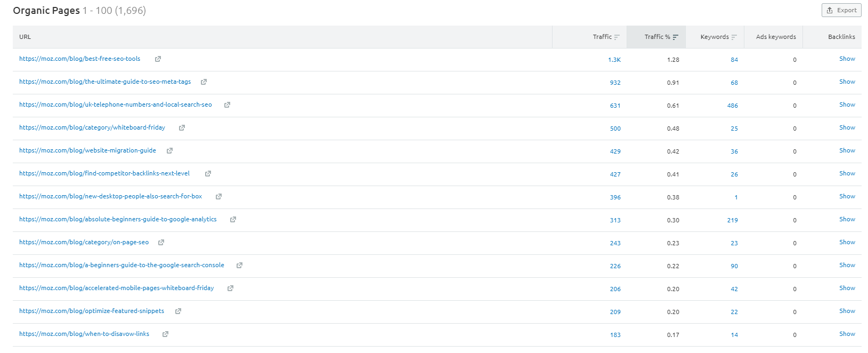Image resolution: width=868 pixels, height=353 pixels.
Task: Click traffic percent value 0.17
Action: (x=673, y=335)
